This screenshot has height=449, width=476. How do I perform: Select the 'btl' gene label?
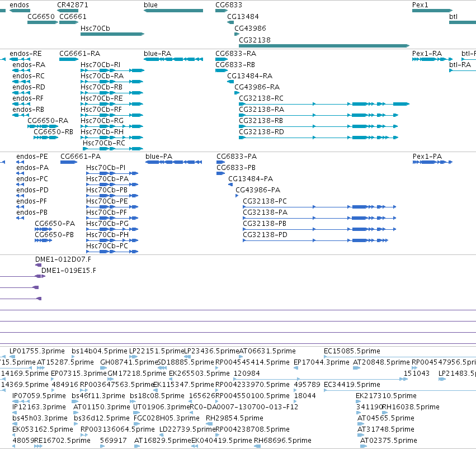click(x=453, y=17)
